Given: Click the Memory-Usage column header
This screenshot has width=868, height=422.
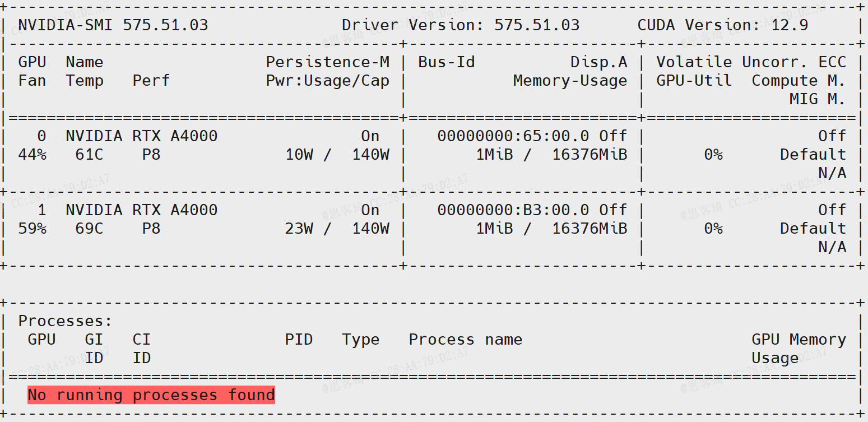Looking at the screenshot, I should point(570,81).
